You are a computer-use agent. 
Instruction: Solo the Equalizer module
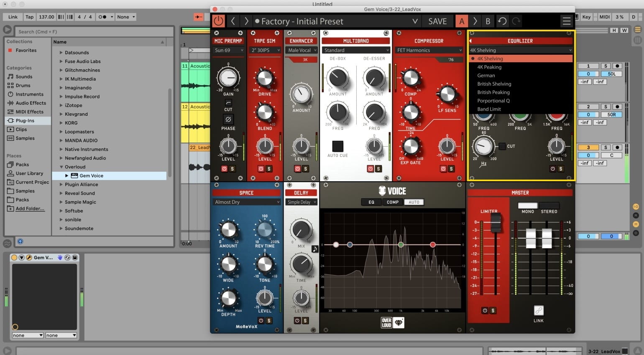[x=561, y=169]
